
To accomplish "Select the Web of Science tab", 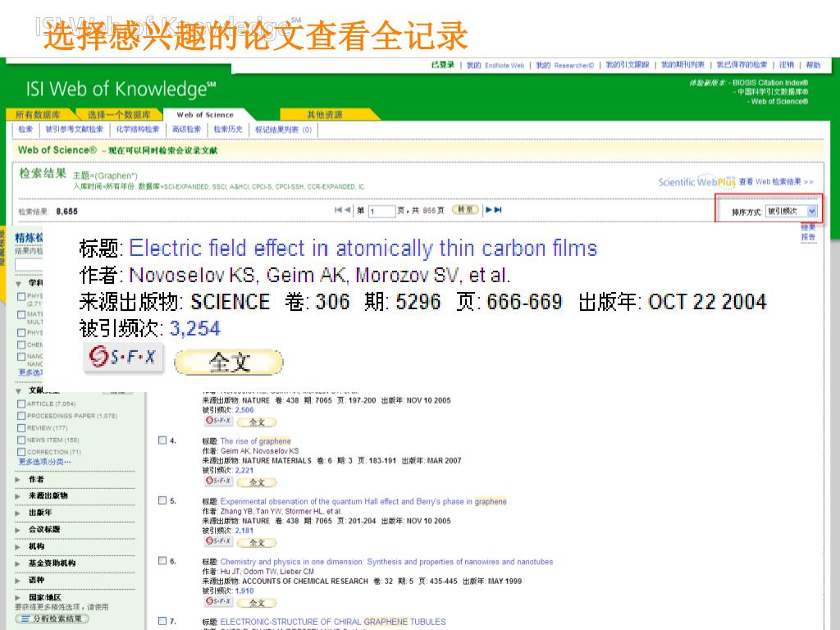I will (x=205, y=115).
